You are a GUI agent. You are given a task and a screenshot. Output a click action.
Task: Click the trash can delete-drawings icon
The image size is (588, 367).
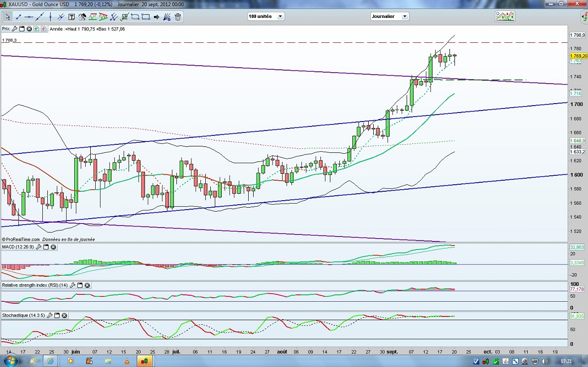178,17
